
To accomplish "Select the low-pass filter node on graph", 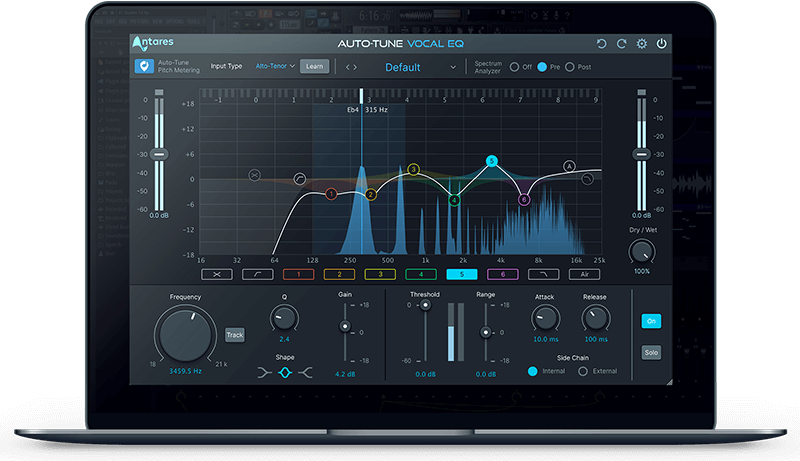I will (x=588, y=179).
